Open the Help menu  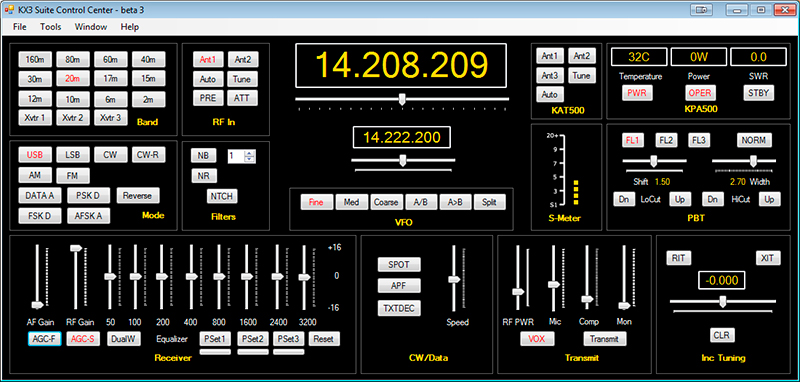(x=130, y=27)
